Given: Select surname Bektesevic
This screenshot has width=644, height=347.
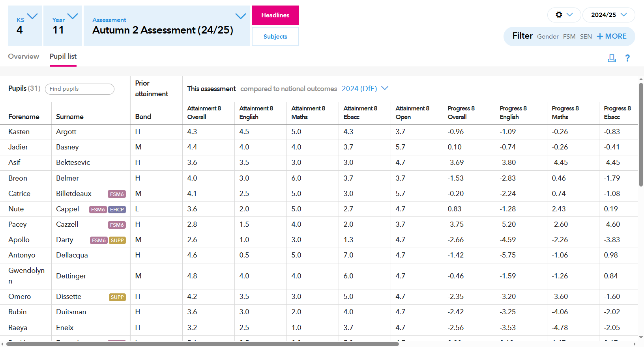Looking at the screenshot, I should click(73, 162).
